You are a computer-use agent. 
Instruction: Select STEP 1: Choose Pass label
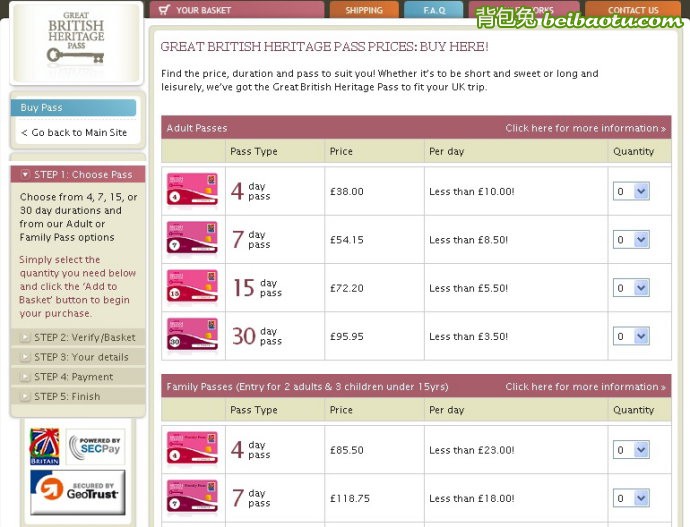point(83,175)
